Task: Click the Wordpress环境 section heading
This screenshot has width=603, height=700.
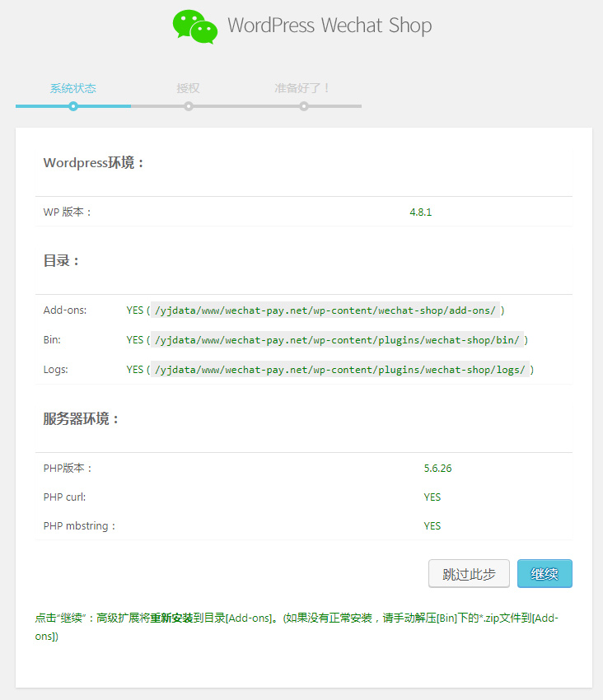Action: coord(93,163)
